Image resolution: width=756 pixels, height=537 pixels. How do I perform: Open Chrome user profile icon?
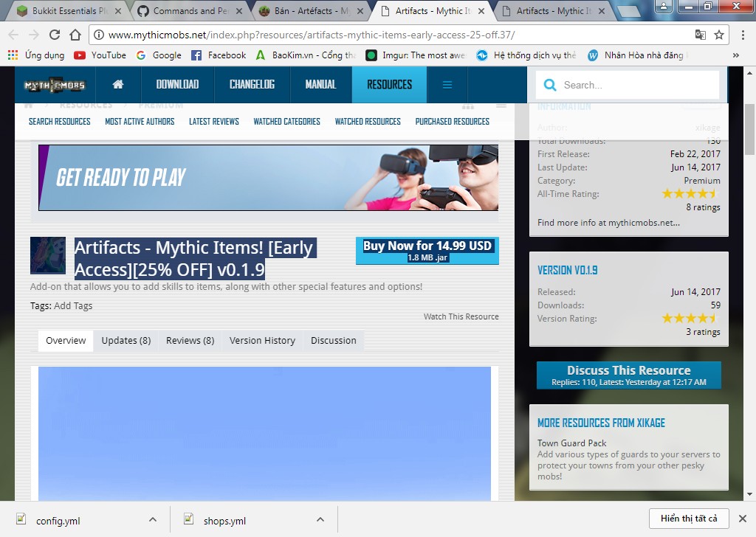664,7
